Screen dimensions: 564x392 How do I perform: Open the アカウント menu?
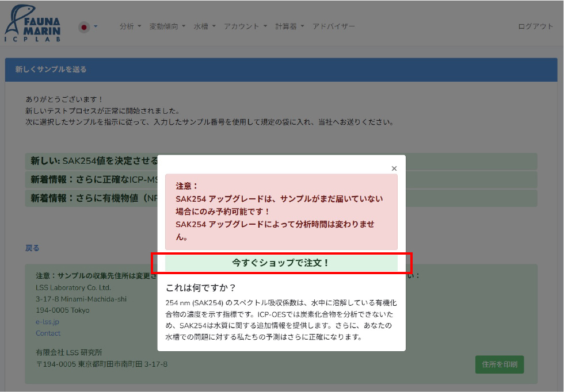pyautogui.click(x=245, y=26)
